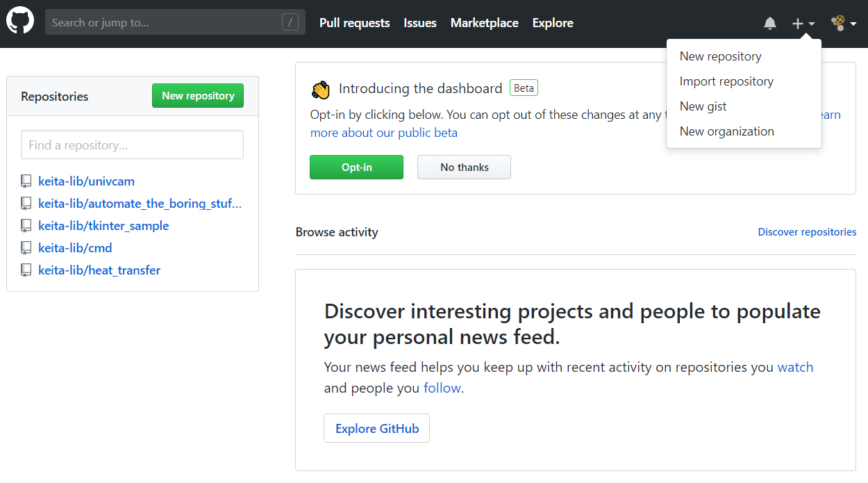The height and width of the screenshot is (483, 868).
Task: Open the keita-lib/heat_transfer repository
Action: 99,270
